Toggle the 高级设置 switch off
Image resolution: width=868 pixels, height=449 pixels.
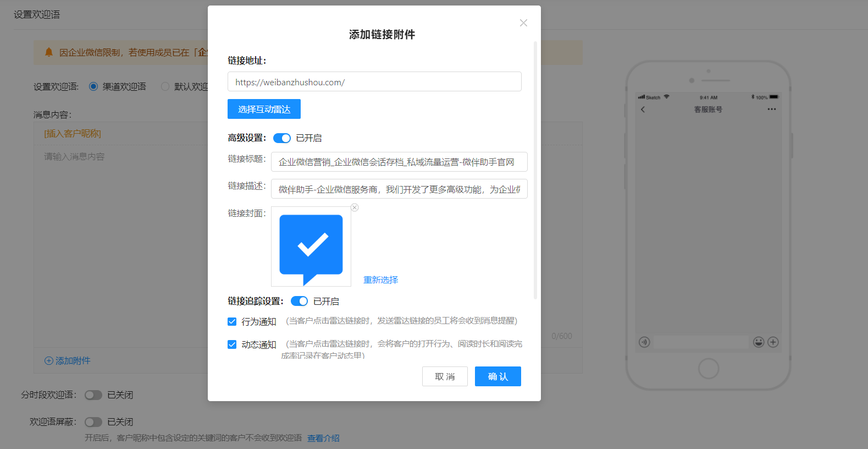pyautogui.click(x=282, y=138)
